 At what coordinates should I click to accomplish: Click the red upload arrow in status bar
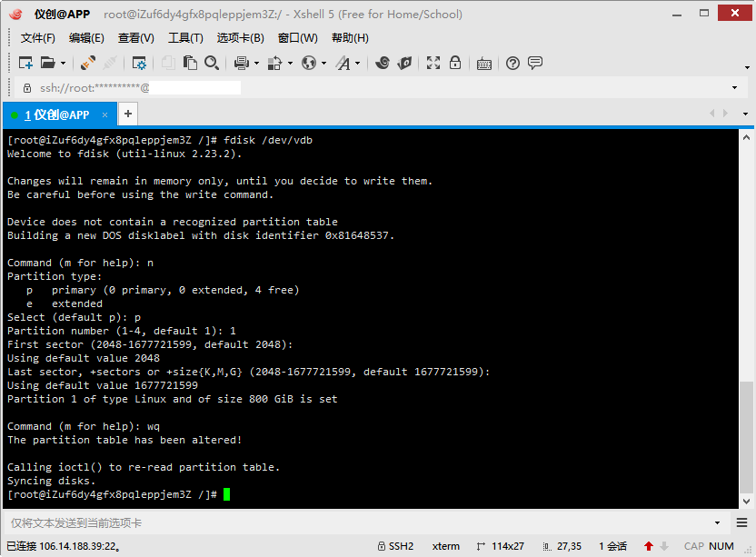[649, 546]
